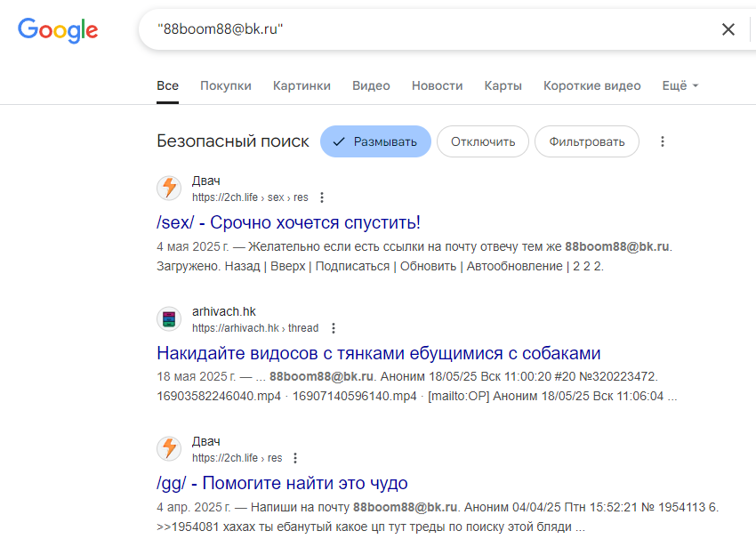This screenshot has height=555, width=756.
Task: Switch to the Покупки tab
Action: 226,86
